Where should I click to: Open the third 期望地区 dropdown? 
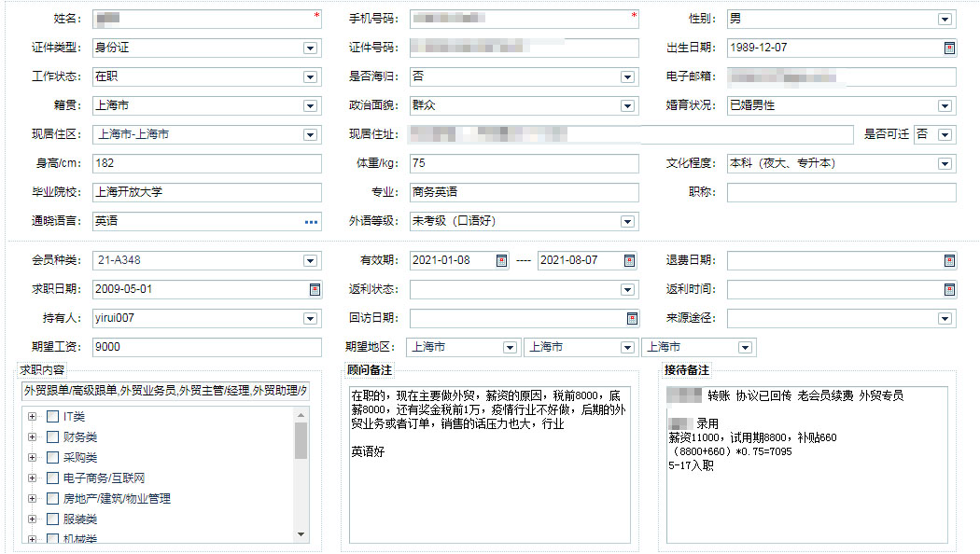[x=745, y=348]
